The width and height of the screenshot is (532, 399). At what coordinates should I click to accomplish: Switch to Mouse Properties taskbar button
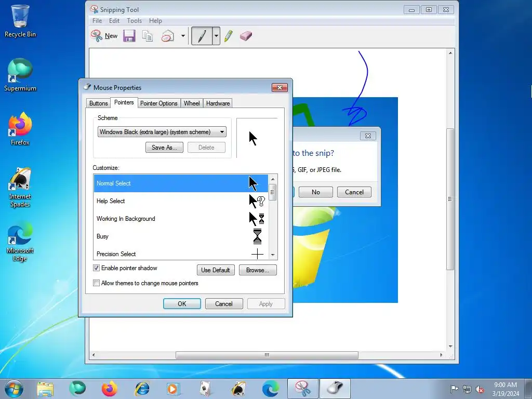[x=335, y=389]
